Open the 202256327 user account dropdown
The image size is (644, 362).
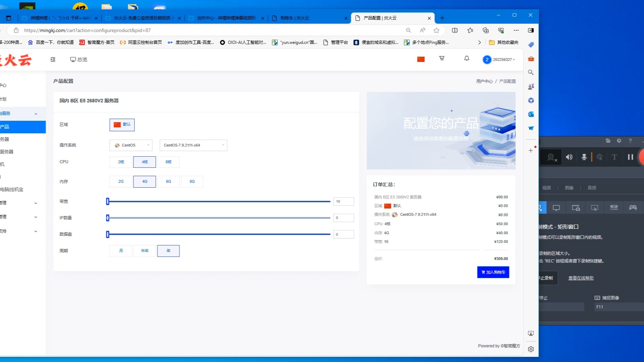pos(499,60)
